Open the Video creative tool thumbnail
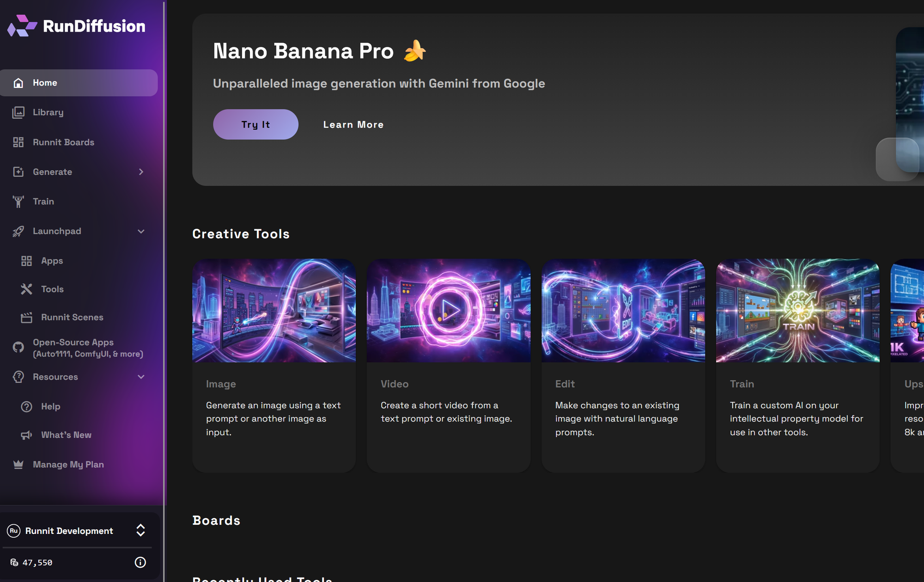Viewport: 924px width, 582px height. (x=448, y=311)
